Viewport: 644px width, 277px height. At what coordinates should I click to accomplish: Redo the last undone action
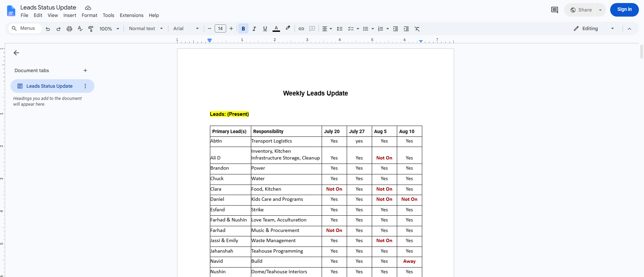(59, 29)
